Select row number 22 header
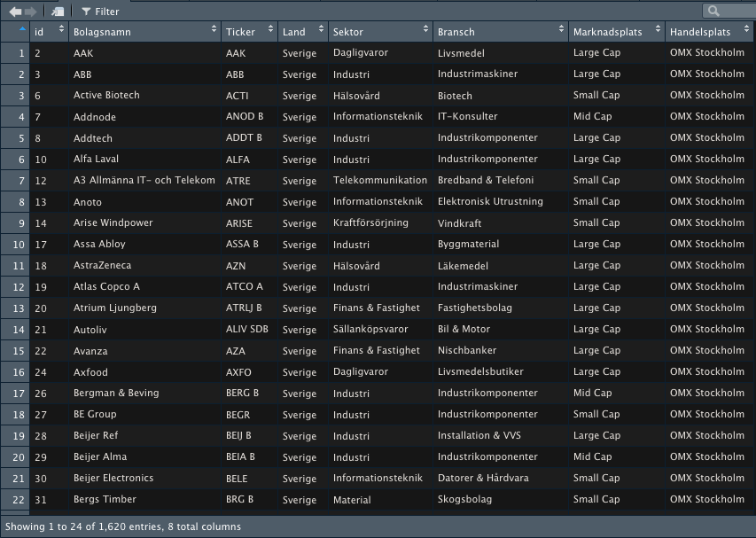This screenshot has height=538, width=756. pos(15,499)
